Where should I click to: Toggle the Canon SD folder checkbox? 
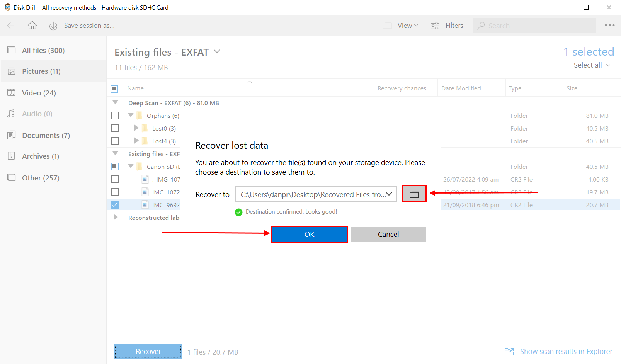click(115, 167)
